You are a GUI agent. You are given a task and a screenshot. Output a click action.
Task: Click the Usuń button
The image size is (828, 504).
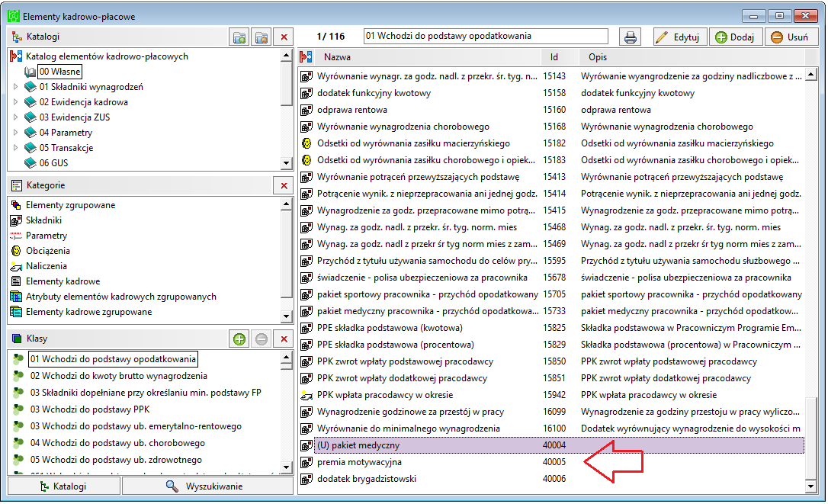tap(791, 37)
